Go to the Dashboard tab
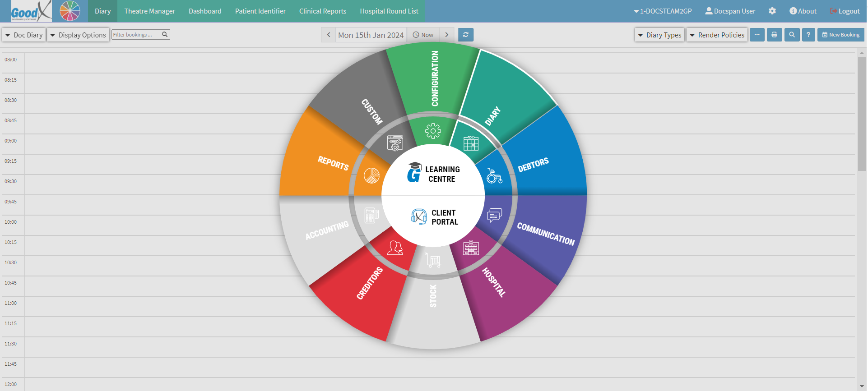 (205, 11)
